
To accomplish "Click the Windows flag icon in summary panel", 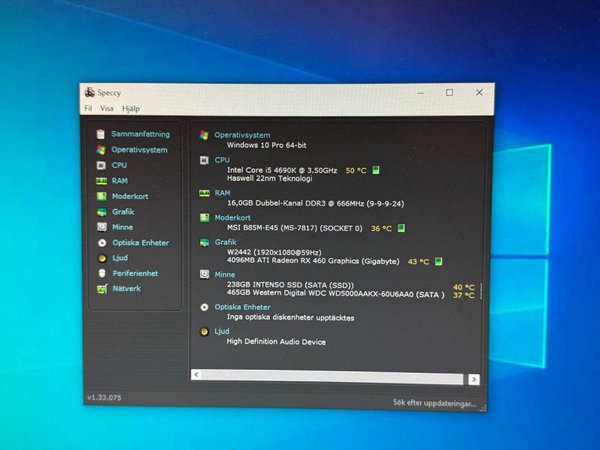I will pos(204,135).
